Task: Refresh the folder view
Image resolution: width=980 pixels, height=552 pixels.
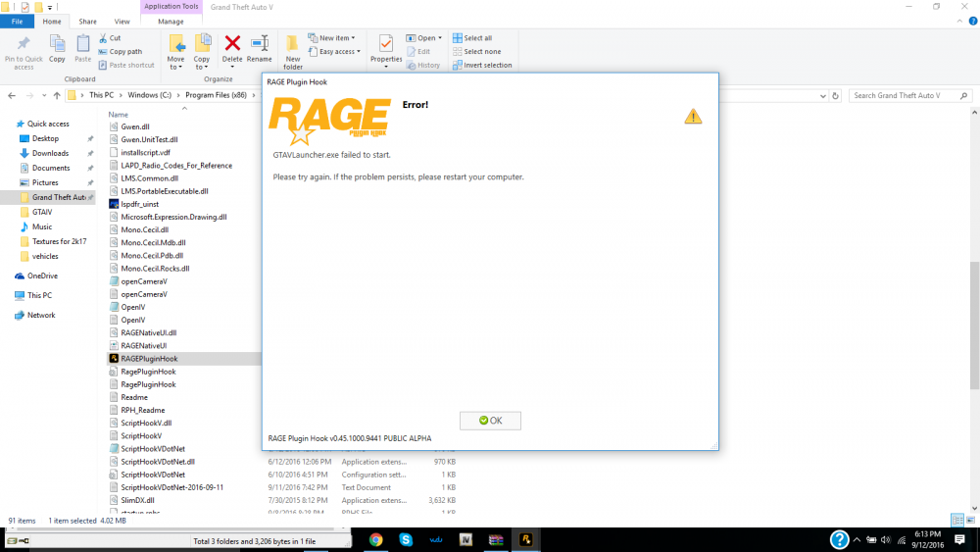Action: pos(836,96)
